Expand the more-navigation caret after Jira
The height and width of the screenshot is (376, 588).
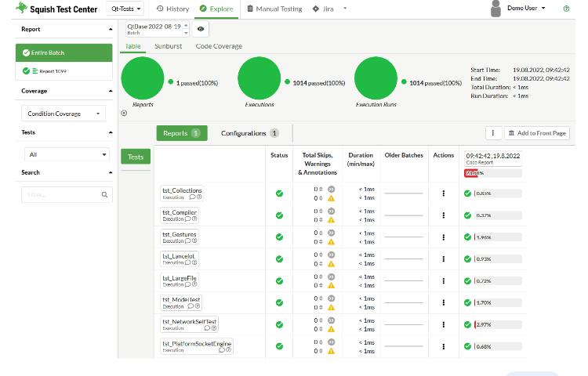[x=345, y=9]
